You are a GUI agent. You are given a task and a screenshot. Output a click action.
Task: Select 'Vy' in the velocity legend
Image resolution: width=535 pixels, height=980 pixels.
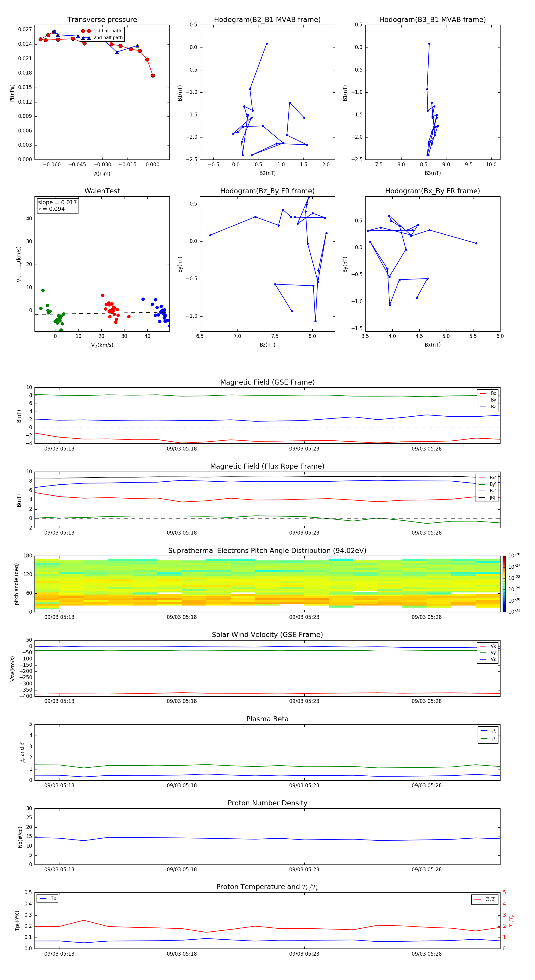pyautogui.click(x=488, y=652)
